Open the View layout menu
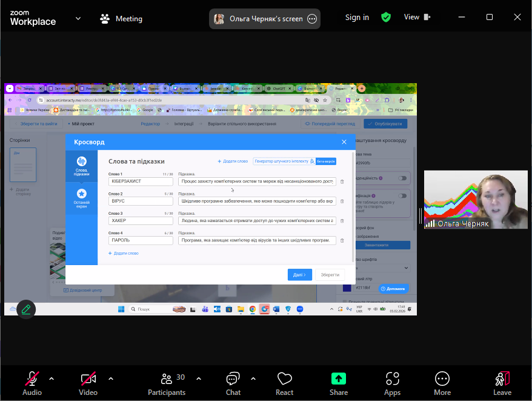 [411, 18]
